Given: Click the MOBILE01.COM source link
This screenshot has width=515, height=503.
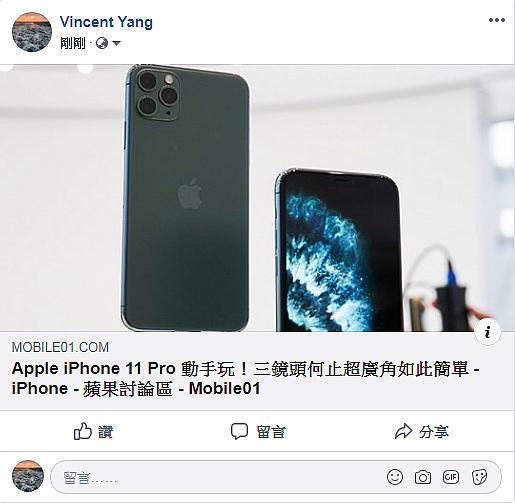Looking at the screenshot, I should click(x=60, y=347).
